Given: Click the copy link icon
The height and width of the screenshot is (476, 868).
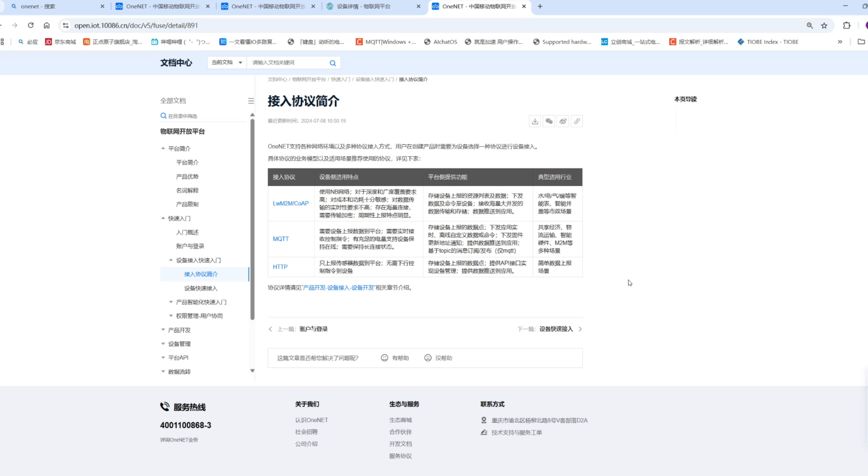Looking at the screenshot, I should [577, 121].
